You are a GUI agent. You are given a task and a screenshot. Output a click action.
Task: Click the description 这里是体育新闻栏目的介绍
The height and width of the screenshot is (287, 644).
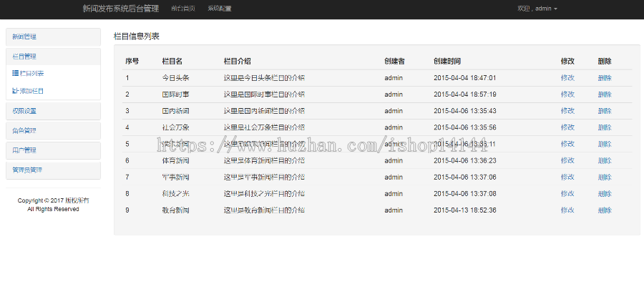coord(264,160)
